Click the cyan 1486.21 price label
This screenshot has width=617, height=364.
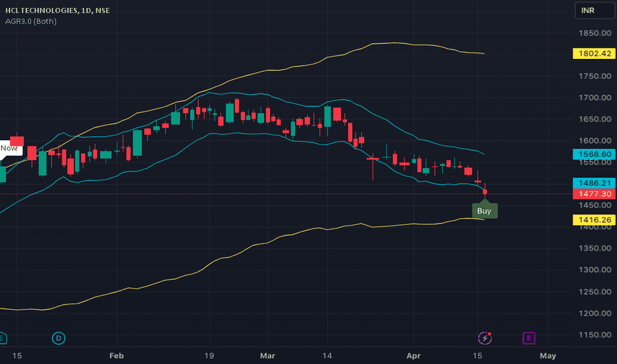594,183
